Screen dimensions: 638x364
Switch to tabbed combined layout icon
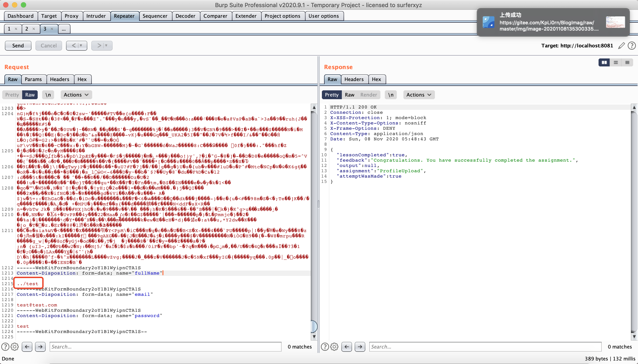(627, 62)
